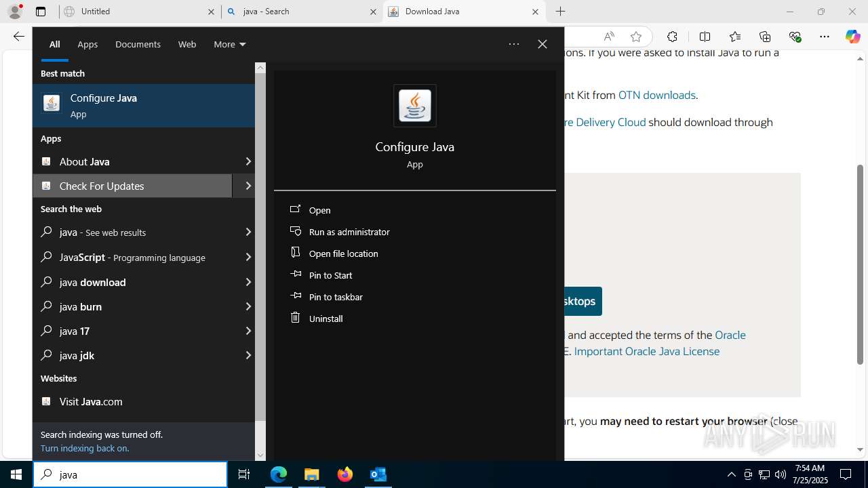Expand the More filter dropdown
868x488 pixels.
pyautogui.click(x=229, y=44)
